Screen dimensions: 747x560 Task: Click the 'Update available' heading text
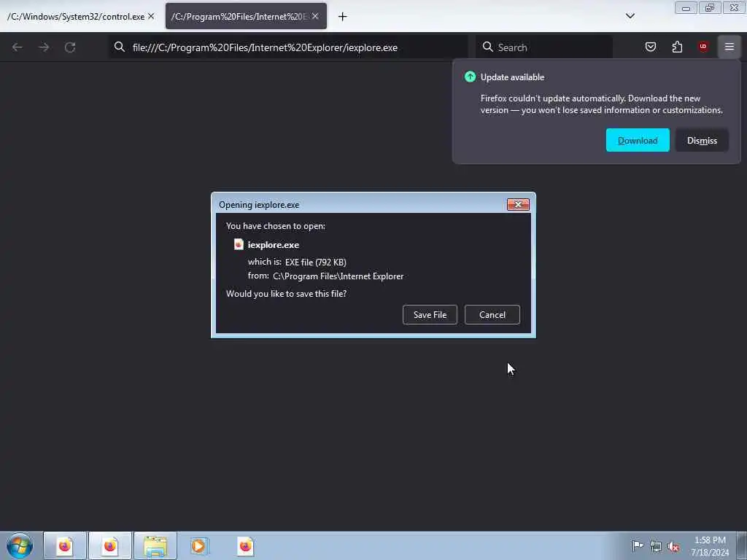tap(512, 77)
